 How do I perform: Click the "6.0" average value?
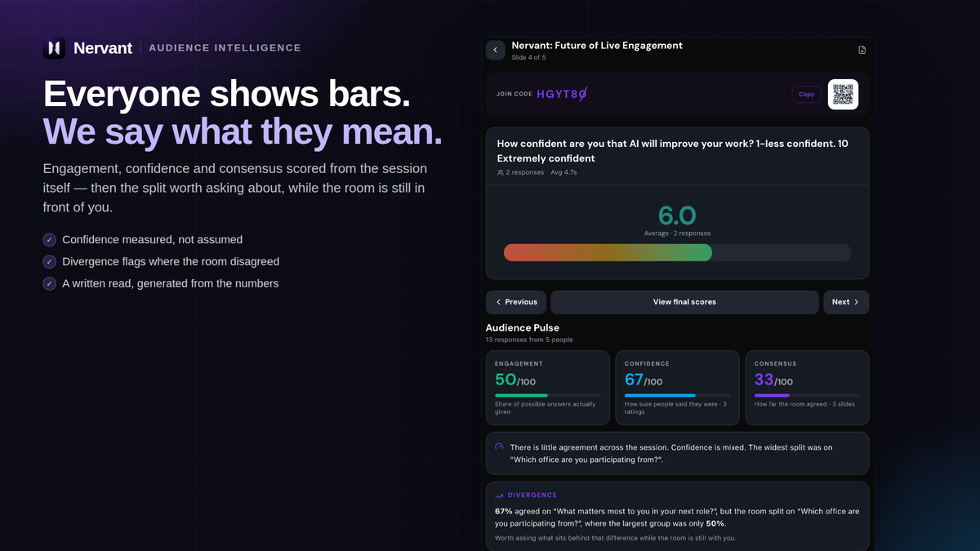point(677,216)
